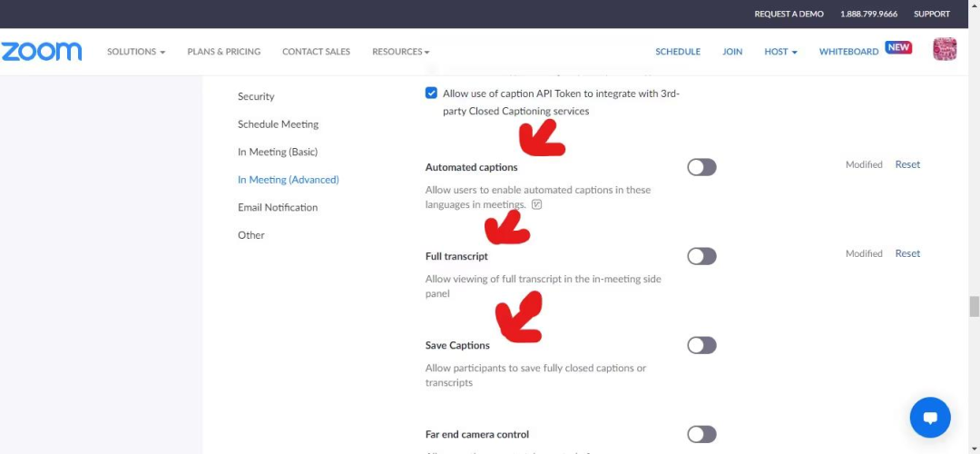Viewport: 980px width, 454px height.
Task: Click the Save Captions heading text
Action: click(457, 345)
